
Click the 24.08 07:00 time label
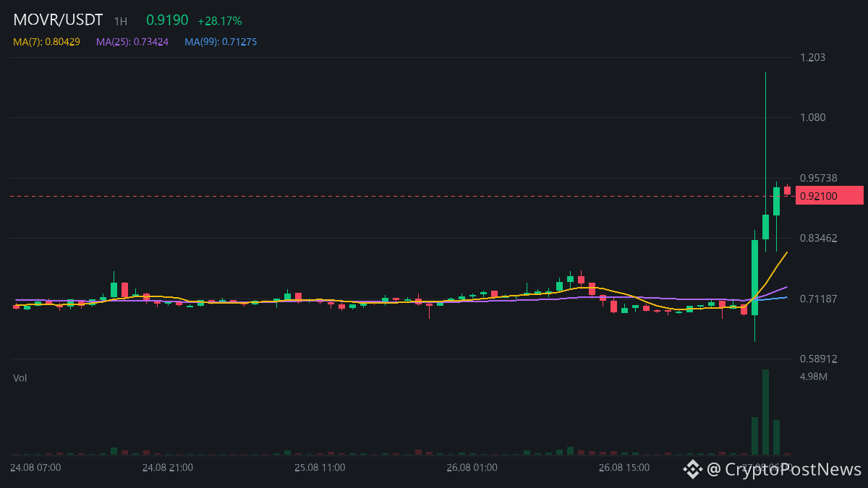point(35,468)
